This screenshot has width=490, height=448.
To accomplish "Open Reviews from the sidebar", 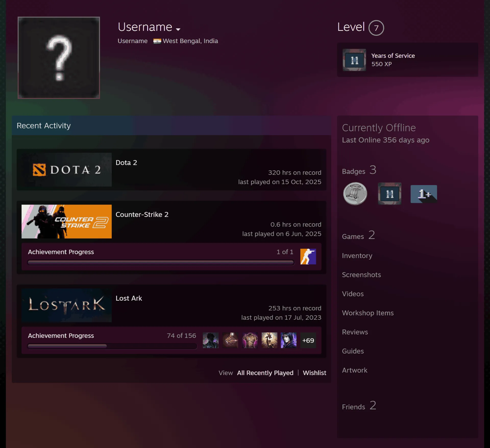I will (355, 332).
